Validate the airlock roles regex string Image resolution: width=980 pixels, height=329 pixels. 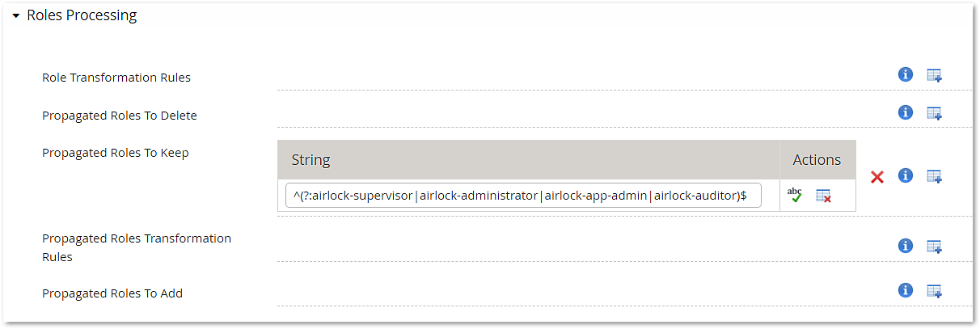795,195
